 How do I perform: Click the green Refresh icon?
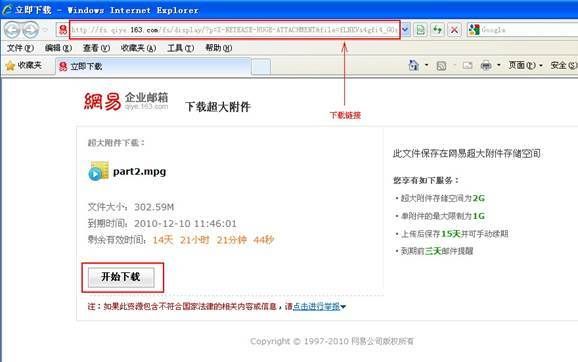tap(438, 30)
